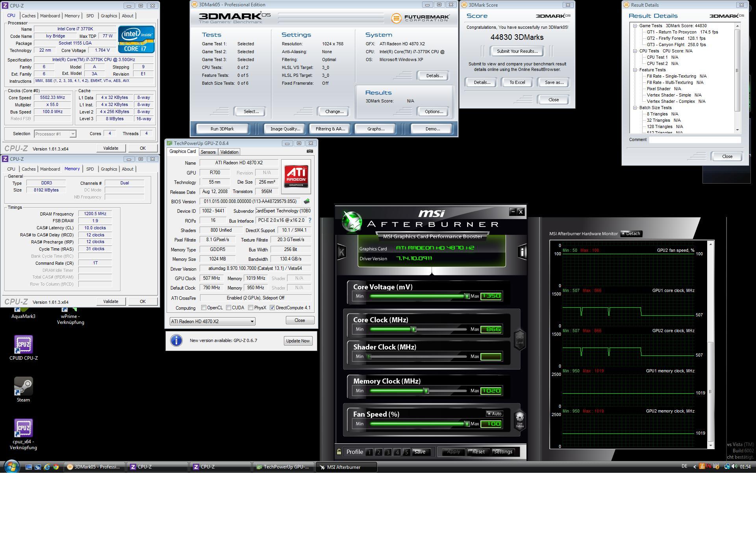The width and height of the screenshot is (756, 539).
Task: Click the Afterburner Kombustor K button
Action: (x=341, y=252)
